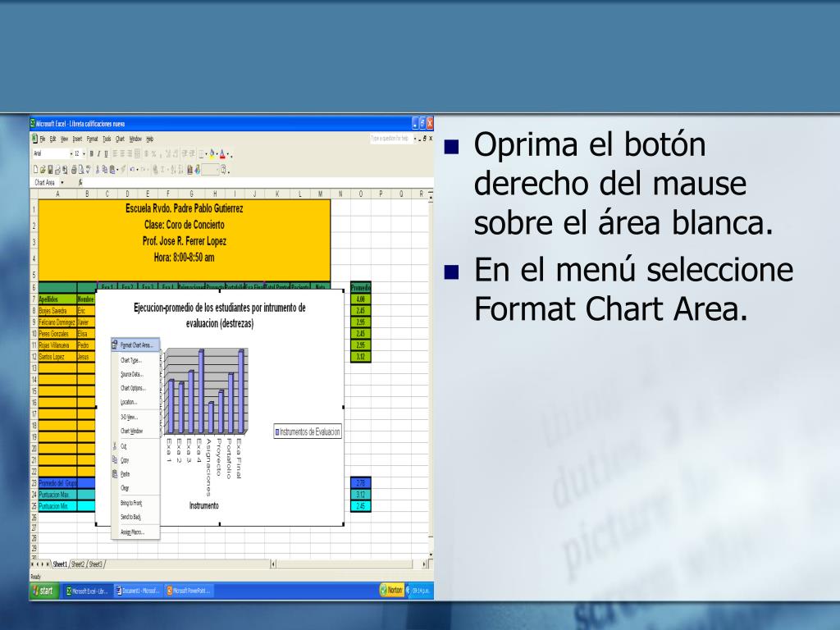Click the Instrumento axis title
This screenshot has height=630, width=840.
click(203, 505)
